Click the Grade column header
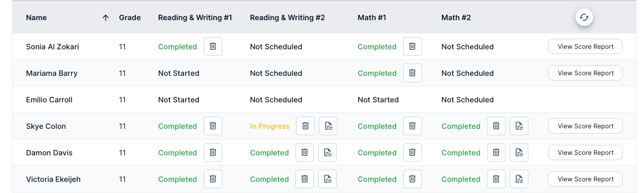 point(130,17)
